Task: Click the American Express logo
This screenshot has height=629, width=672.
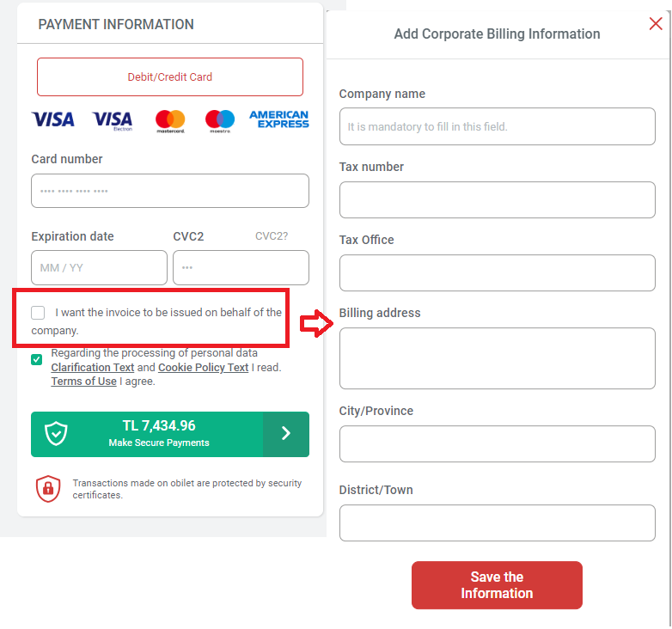Action: click(x=279, y=119)
